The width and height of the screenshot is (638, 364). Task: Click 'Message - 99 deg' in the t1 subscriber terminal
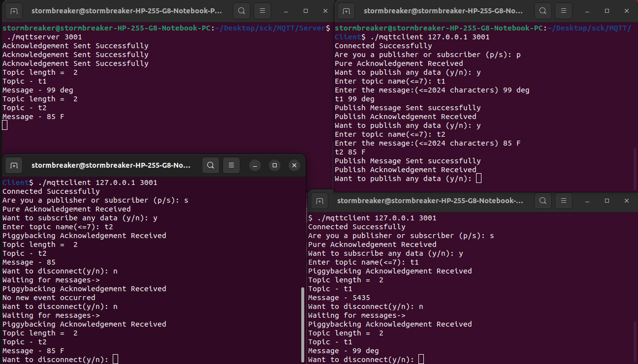point(344,351)
